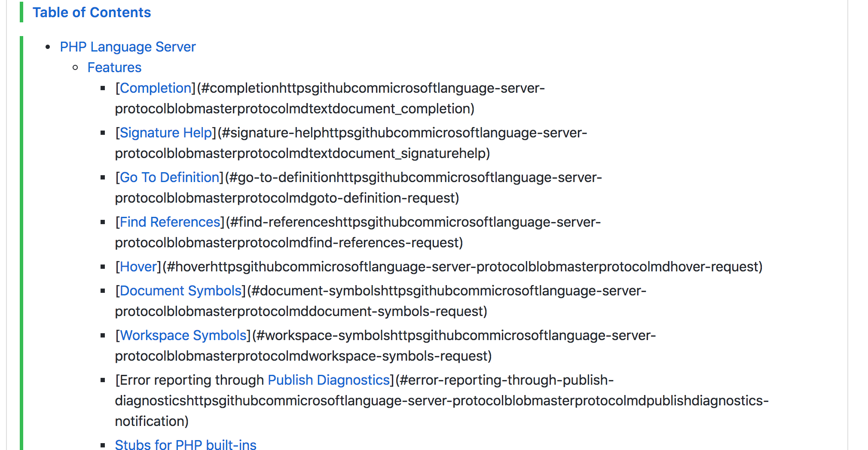The image size is (868, 450).
Task: Click text 'protocolblobmasterprotocolmdworkspace-symbols-request)'
Action: click(303, 356)
